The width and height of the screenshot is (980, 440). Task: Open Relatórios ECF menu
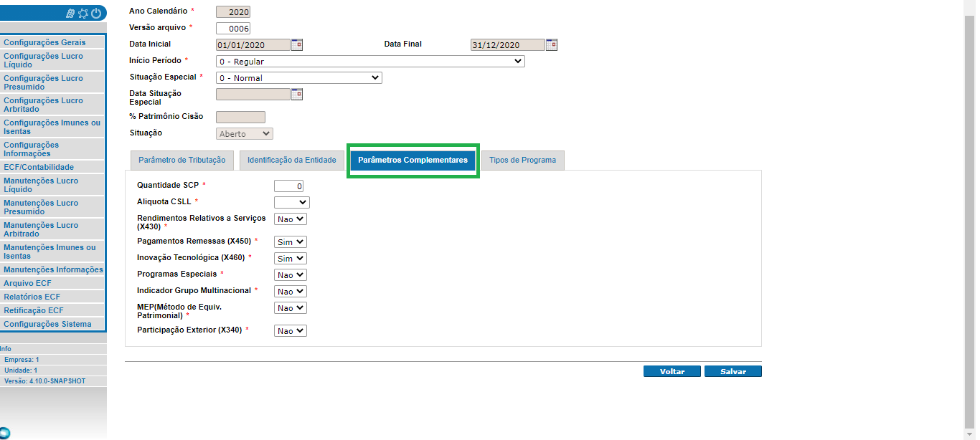(x=53, y=297)
